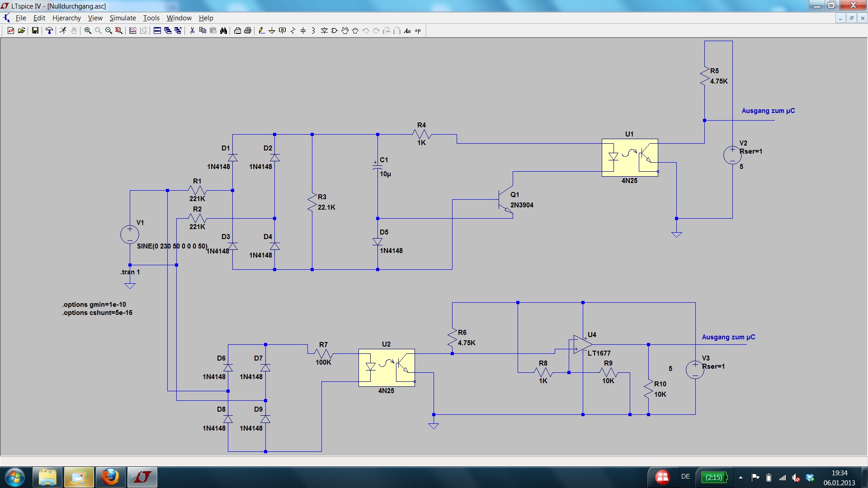Click the Paste clipboard icon
868x488 pixels.
coord(213,31)
